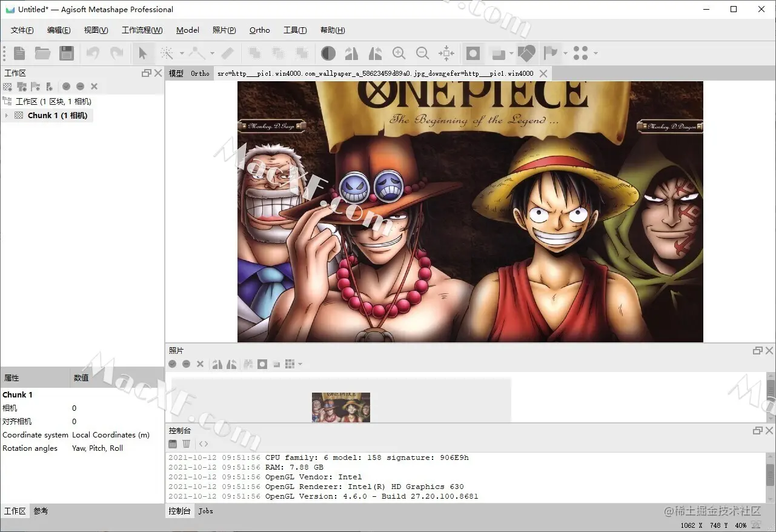Click add chunk icon in workspace toolbar
The width and height of the screenshot is (776, 532).
pos(7,87)
